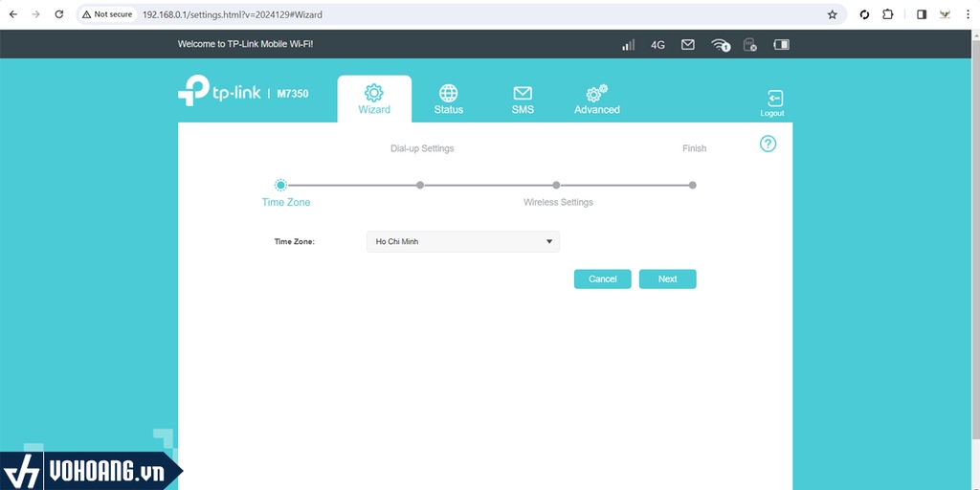Select the Time Zone wizard step marker

click(x=280, y=185)
